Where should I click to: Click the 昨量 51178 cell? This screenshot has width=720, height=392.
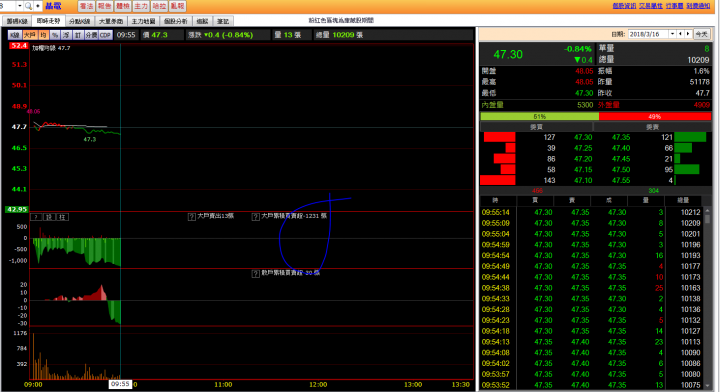point(654,82)
